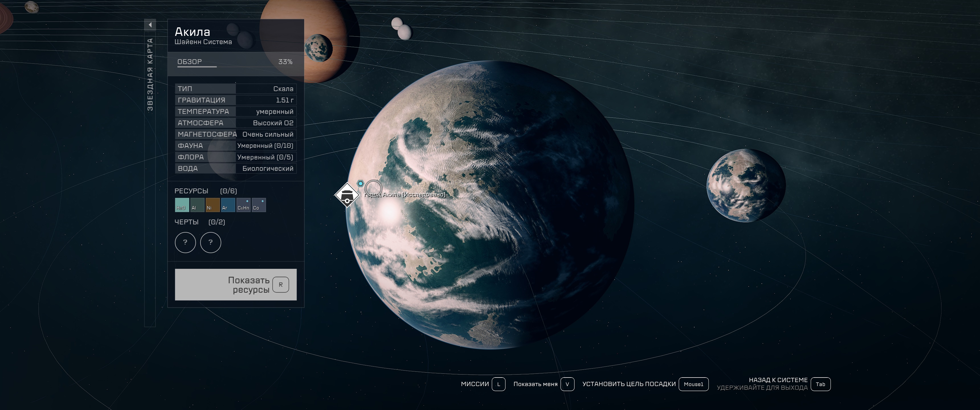The image size is (980, 410).
Task: Click the vertical ЗВЕЗДНАЯ КАРТА tab label
Action: pyautogui.click(x=150, y=75)
